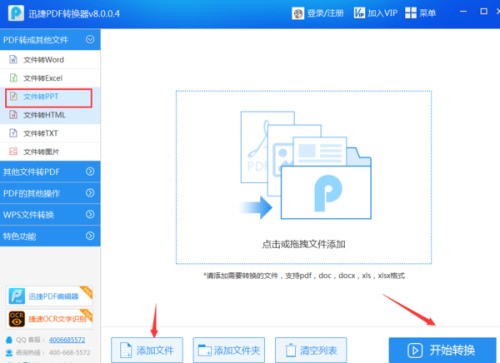Click the 捷速OCR文字识别 eye icon
This screenshot has height=363, width=500.
click(17, 319)
